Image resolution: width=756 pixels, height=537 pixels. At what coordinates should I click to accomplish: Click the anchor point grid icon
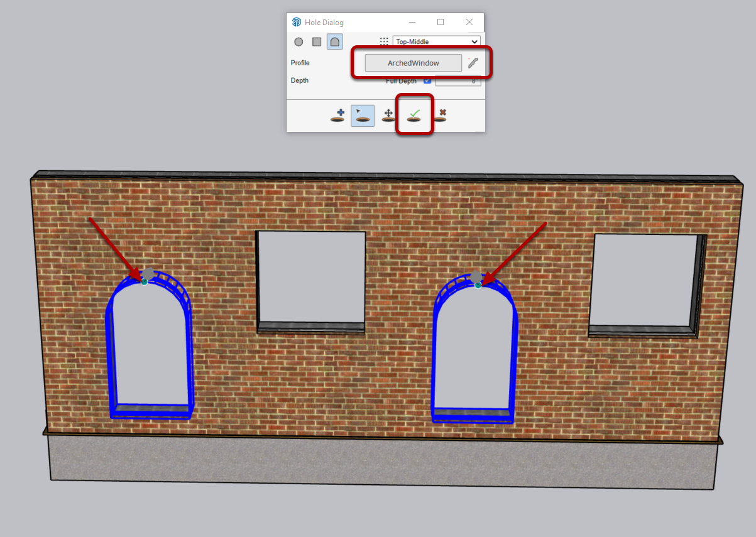(x=384, y=41)
